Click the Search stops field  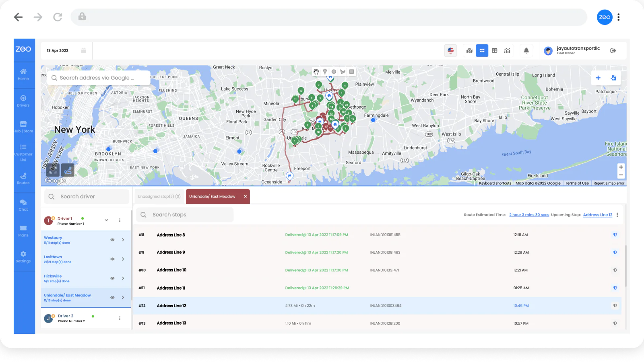[185, 215]
